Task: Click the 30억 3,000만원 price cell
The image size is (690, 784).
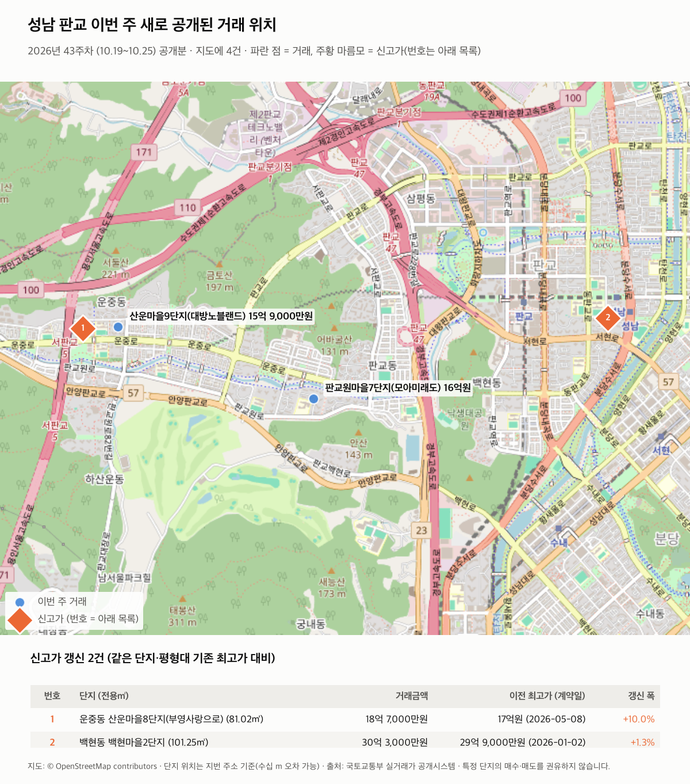Action: pos(395,742)
